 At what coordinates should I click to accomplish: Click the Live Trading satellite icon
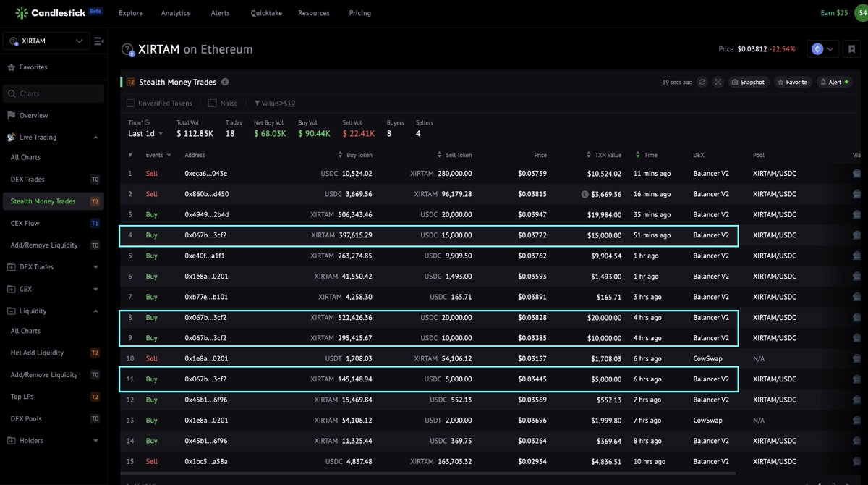coord(11,137)
